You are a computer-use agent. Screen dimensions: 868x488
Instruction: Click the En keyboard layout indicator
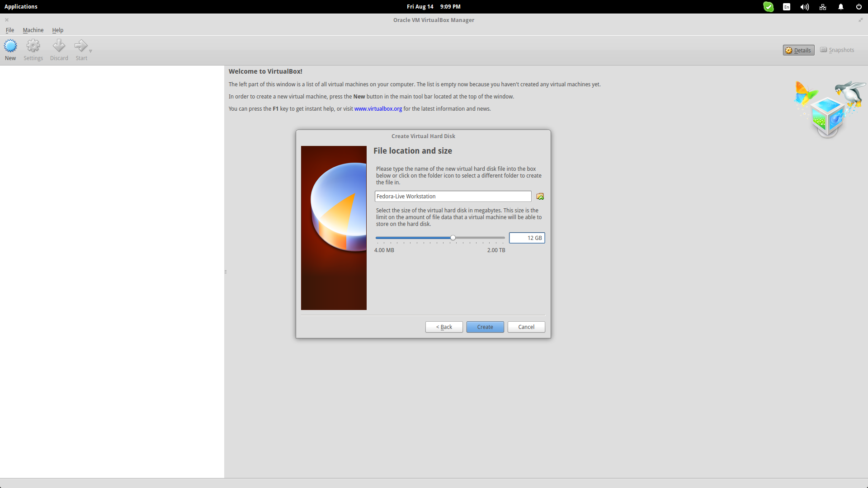(x=787, y=7)
